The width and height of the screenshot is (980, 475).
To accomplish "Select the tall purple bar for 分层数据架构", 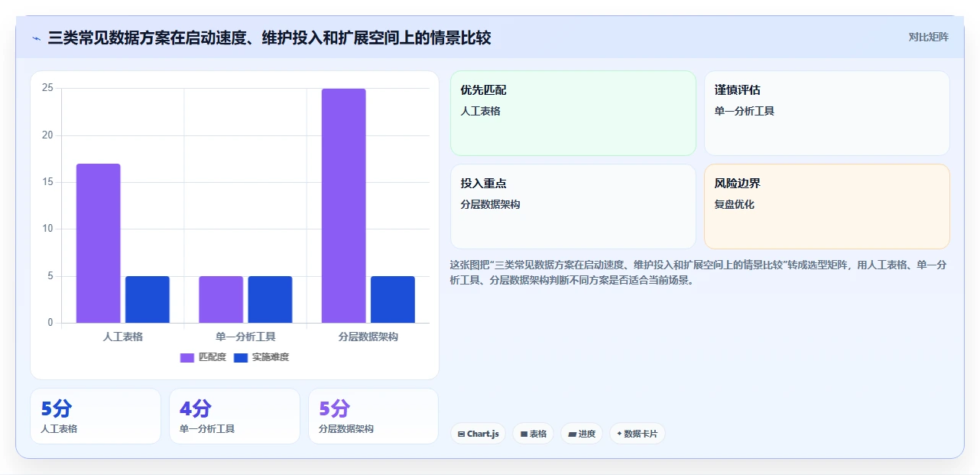I will 343,206.
